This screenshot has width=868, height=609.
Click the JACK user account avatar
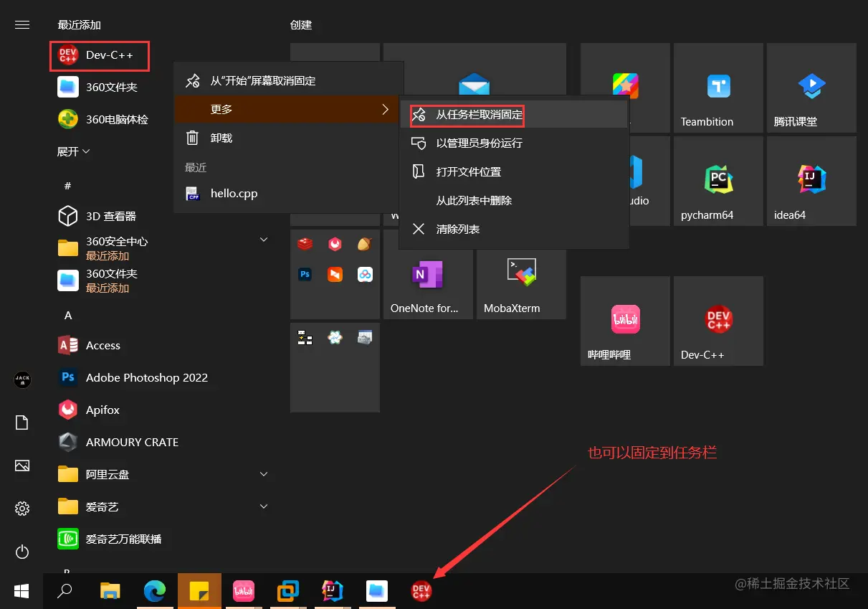click(x=22, y=379)
